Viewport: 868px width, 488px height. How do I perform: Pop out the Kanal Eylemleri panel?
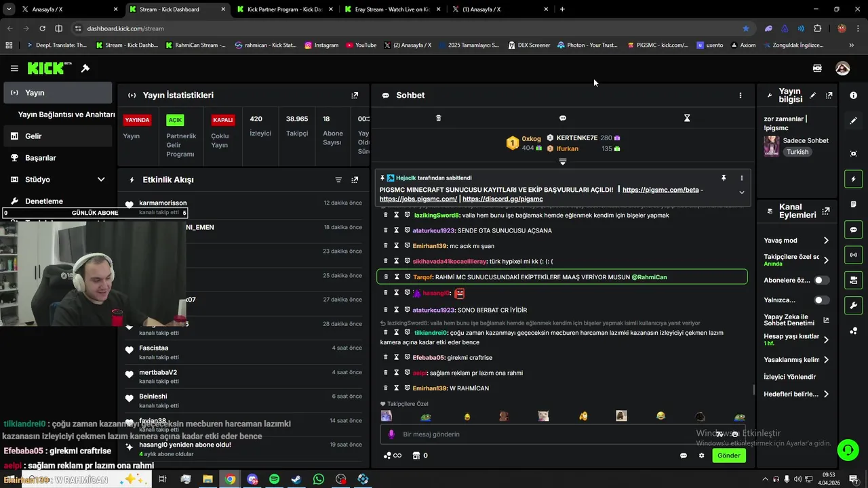[825, 211]
